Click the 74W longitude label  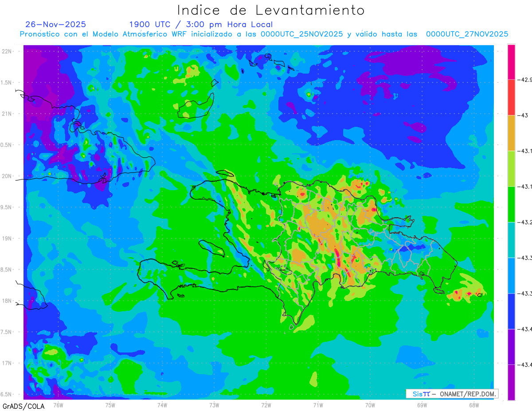click(162, 404)
